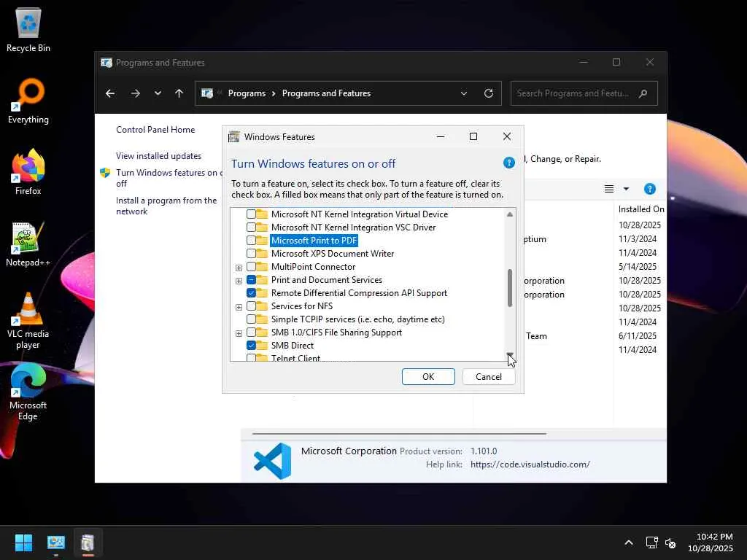
Task: Toggle Microsoft NT Kernel Integration VSC Driver checkbox
Action: (x=251, y=227)
